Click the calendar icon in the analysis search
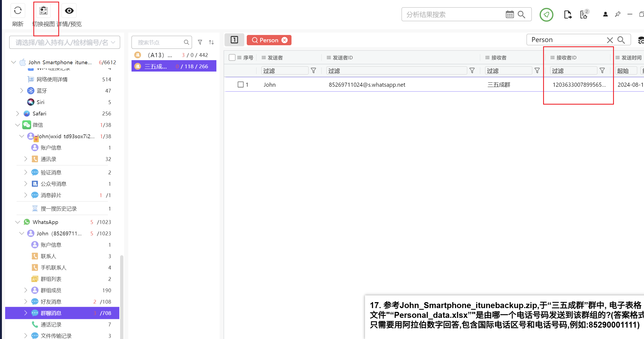 510,15
